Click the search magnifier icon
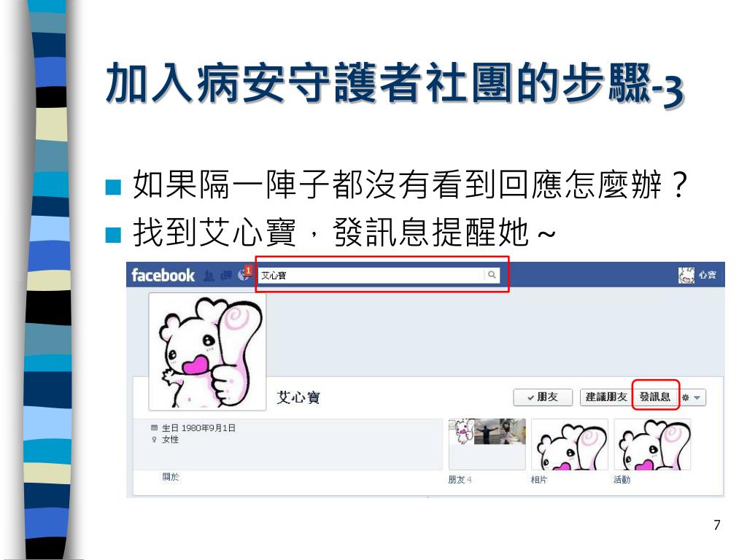 point(492,275)
